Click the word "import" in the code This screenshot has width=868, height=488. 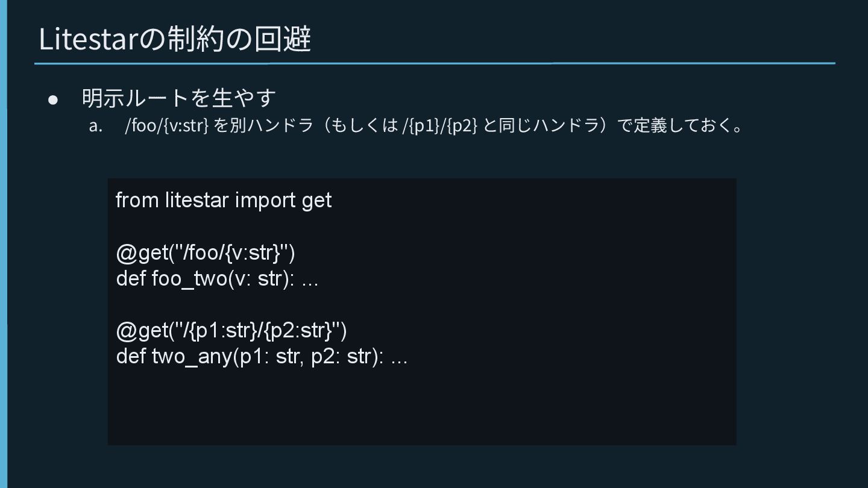(x=257, y=200)
